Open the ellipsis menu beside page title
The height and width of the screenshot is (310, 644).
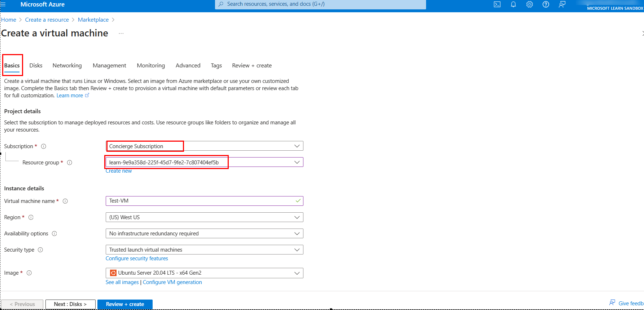coord(121,33)
